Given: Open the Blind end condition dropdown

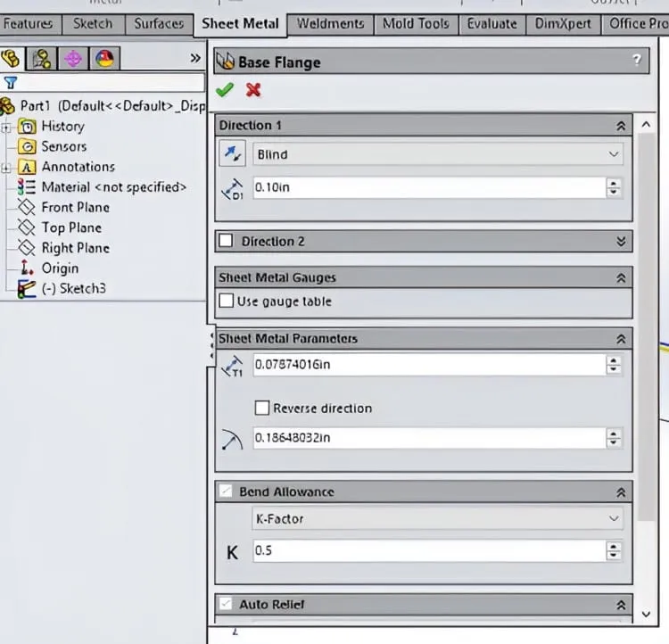Looking at the screenshot, I should (438, 154).
